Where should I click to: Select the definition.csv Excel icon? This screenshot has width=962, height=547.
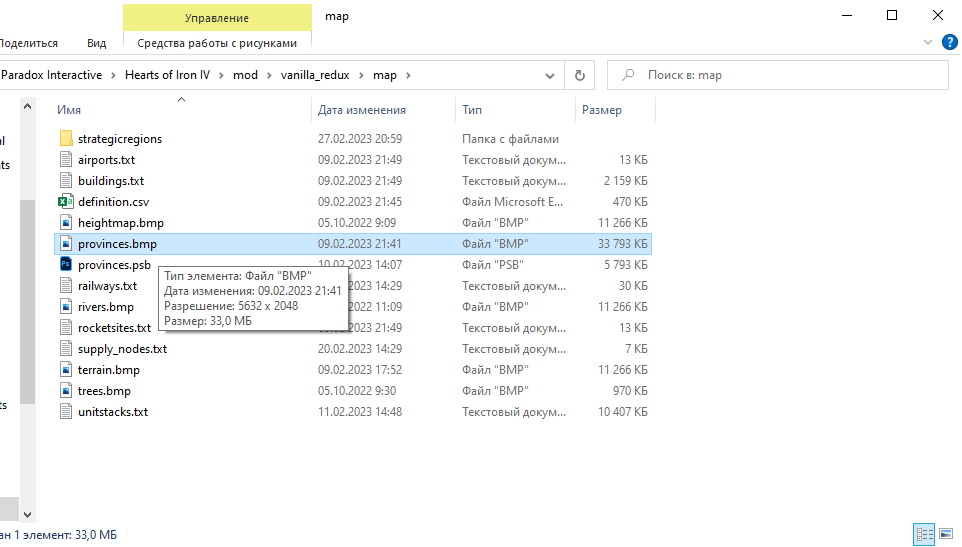(x=66, y=201)
